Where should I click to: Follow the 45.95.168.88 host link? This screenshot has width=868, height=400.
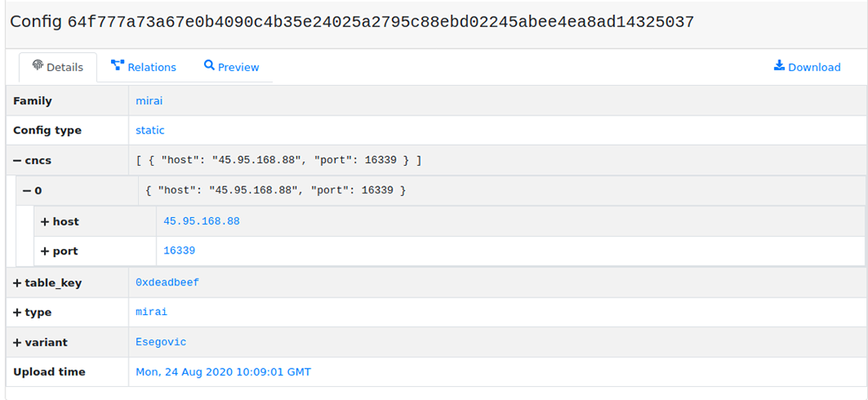[x=201, y=220]
